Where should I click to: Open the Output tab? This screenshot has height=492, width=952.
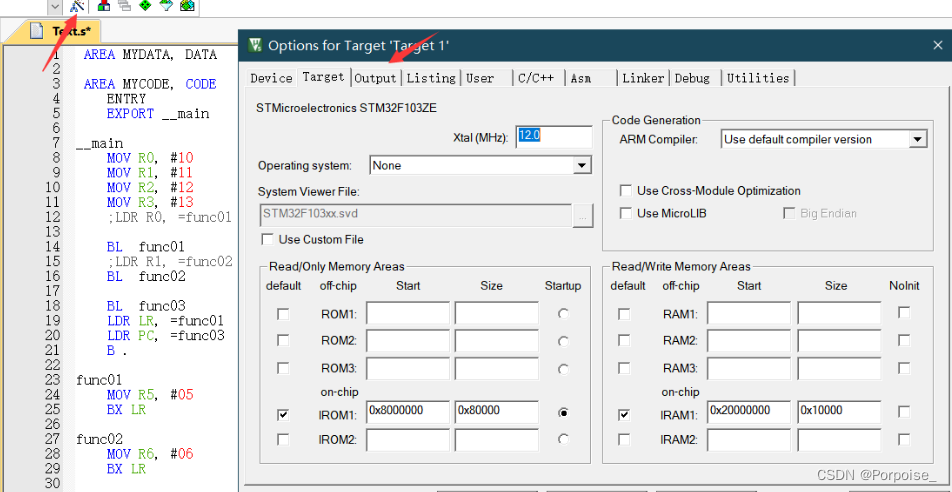375,78
